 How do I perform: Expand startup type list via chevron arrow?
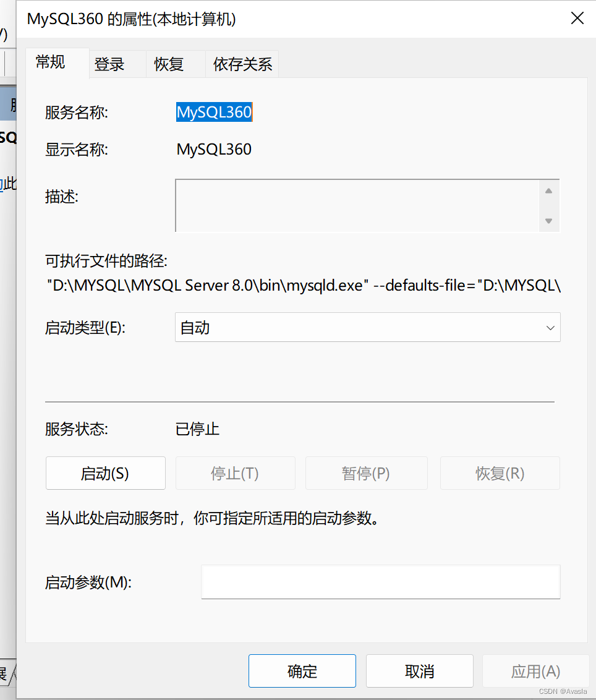[x=550, y=328]
